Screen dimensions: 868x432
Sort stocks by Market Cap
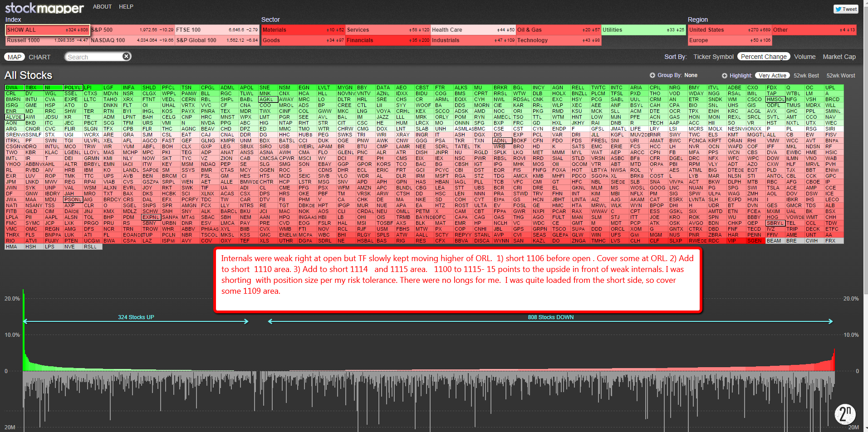[839, 57]
